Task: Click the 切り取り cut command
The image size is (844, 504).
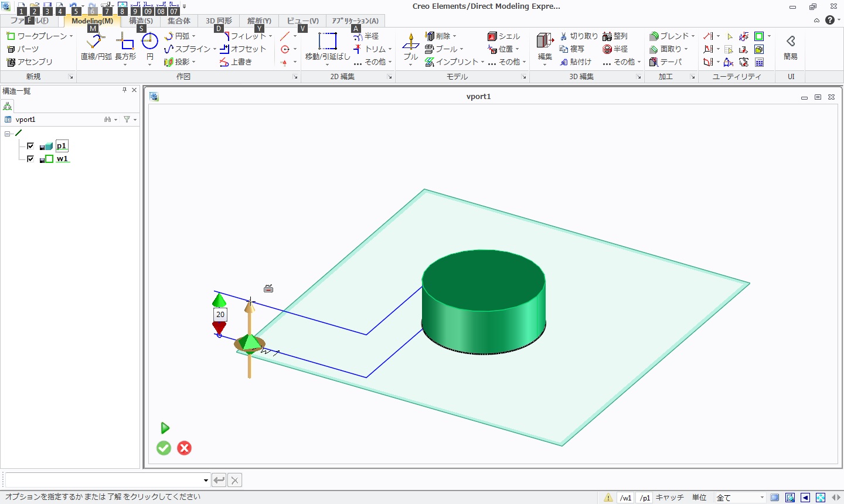Action: tap(578, 36)
